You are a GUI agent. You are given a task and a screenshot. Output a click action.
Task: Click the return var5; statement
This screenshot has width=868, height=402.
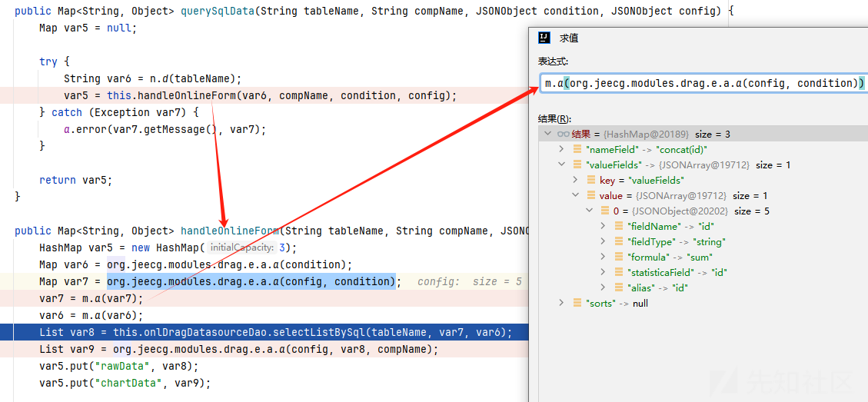tap(75, 180)
